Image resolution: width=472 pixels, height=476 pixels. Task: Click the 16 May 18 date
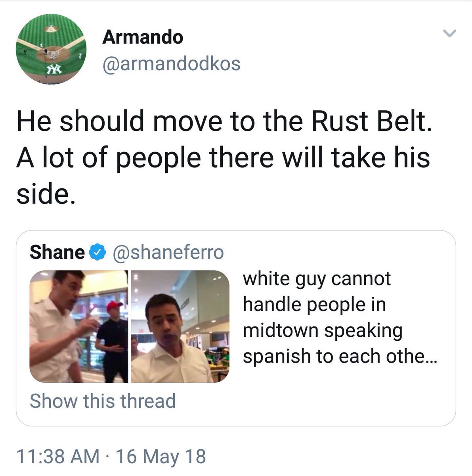pyautogui.click(x=161, y=456)
